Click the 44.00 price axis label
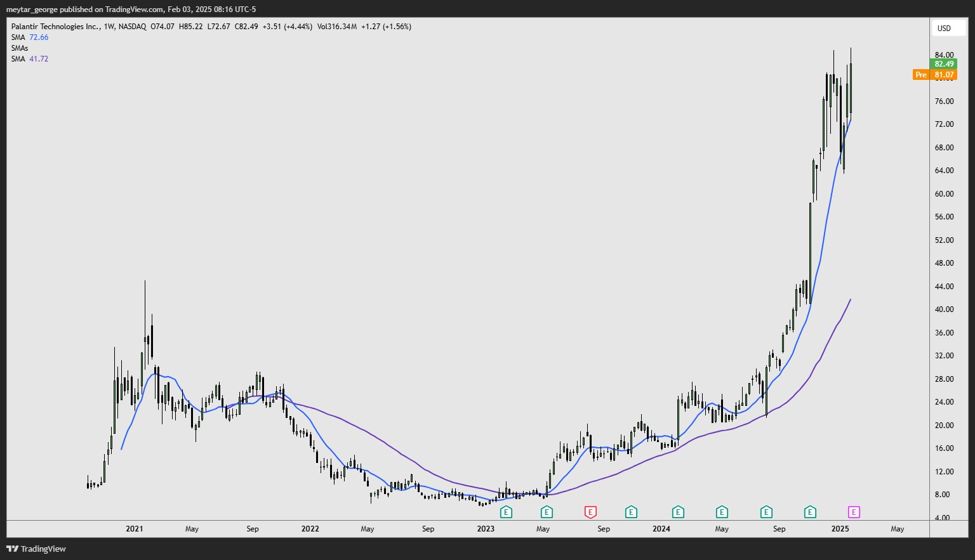Screen dimensions: 975x560 tap(944, 287)
